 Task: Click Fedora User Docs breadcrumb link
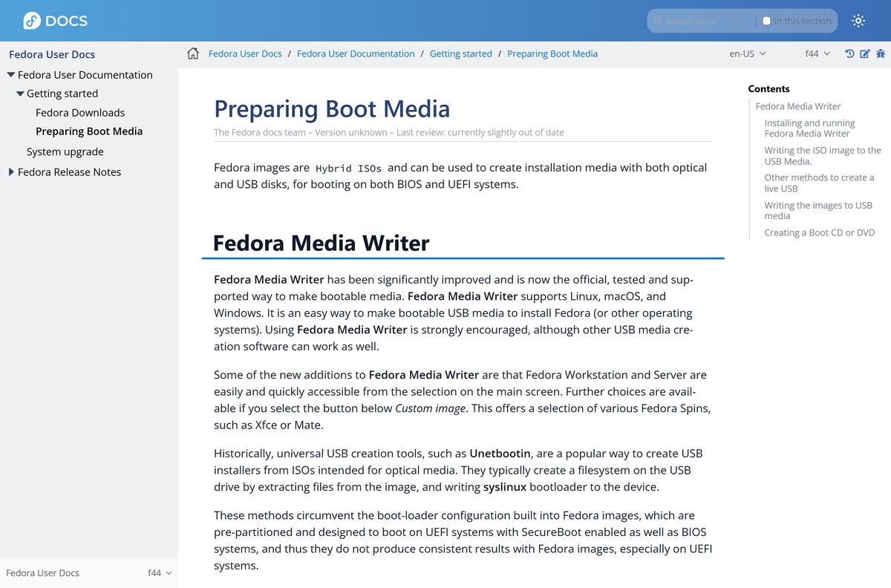245,53
